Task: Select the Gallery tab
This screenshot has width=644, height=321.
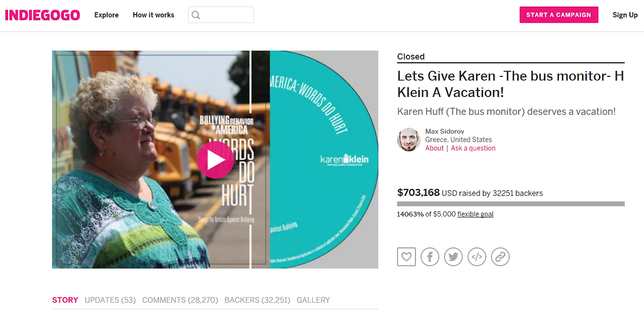Action: click(313, 300)
